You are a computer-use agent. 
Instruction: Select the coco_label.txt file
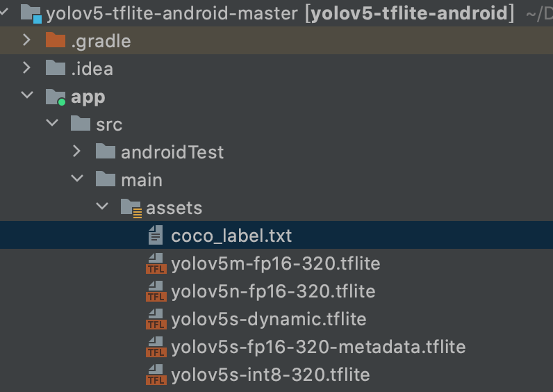(231, 236)
